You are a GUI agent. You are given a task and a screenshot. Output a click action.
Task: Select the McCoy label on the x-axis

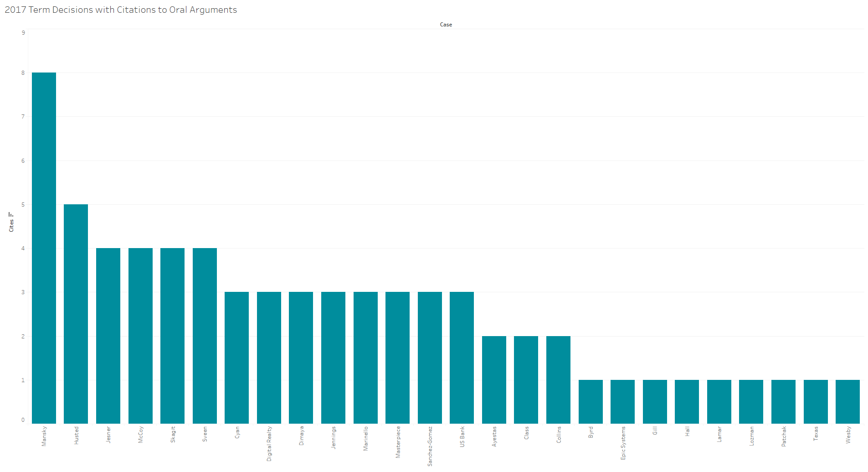[x=140, y=435]
